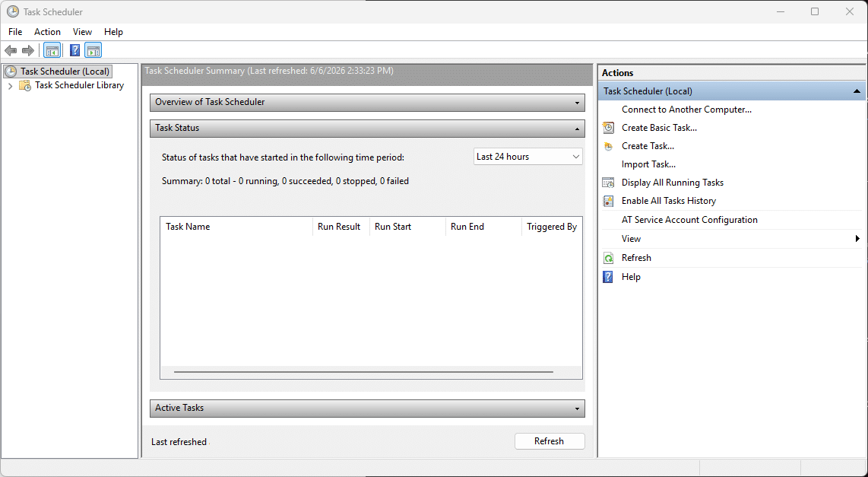Open the File menu
Viewport: 868px width, 477px height.
[15, 32]
